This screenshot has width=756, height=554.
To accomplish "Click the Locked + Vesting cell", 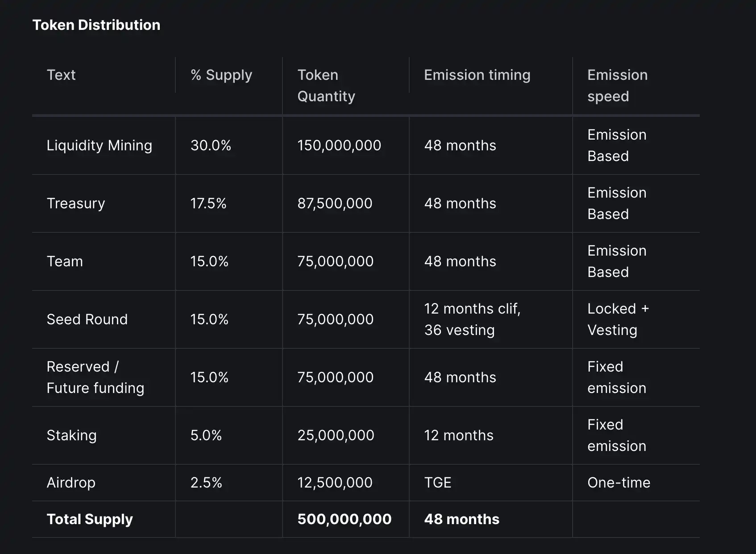I will (x=618, y=319).
